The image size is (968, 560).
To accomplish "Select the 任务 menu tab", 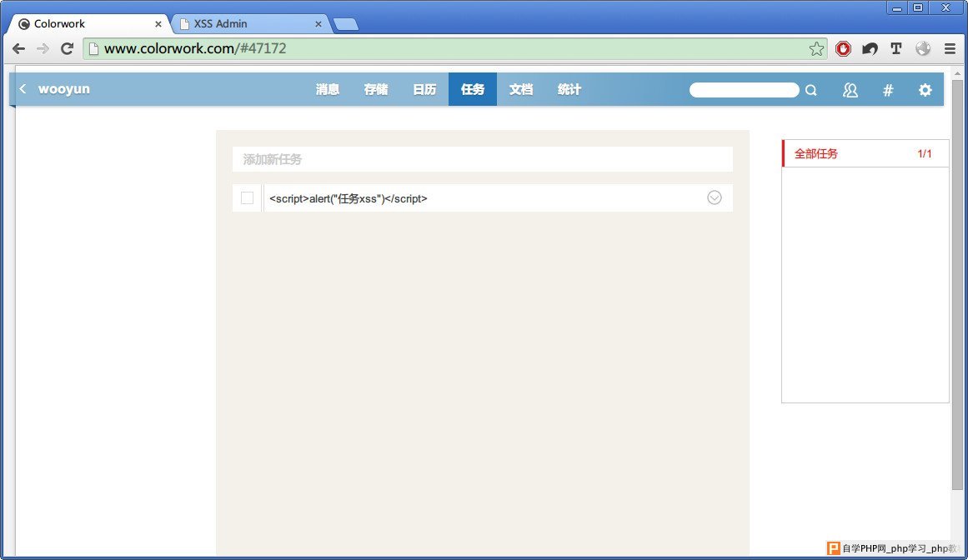I will tap(472, 89).
